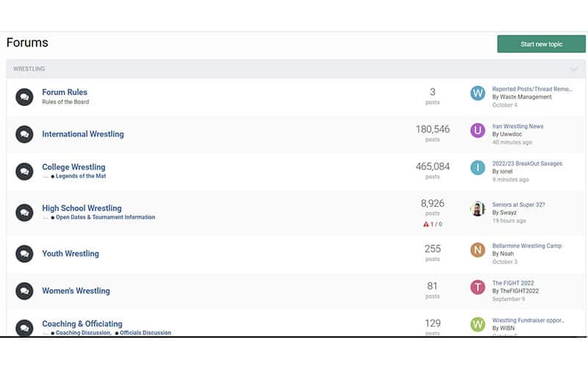Screen dimensions: 588x368
Task: Open 'Bellarmine Wrestling Camp' latest post
Action: (526, 246)
